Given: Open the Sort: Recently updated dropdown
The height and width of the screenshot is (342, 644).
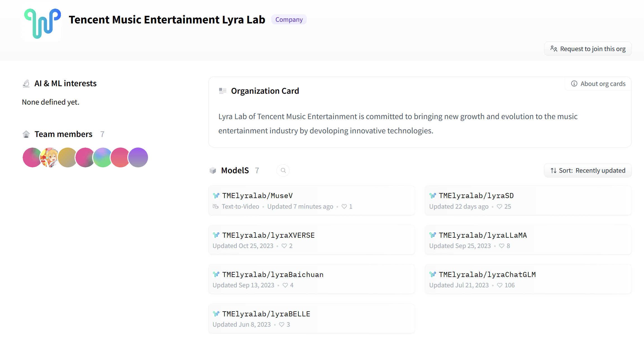Looking at the screenshot, I should pos(588,170).
